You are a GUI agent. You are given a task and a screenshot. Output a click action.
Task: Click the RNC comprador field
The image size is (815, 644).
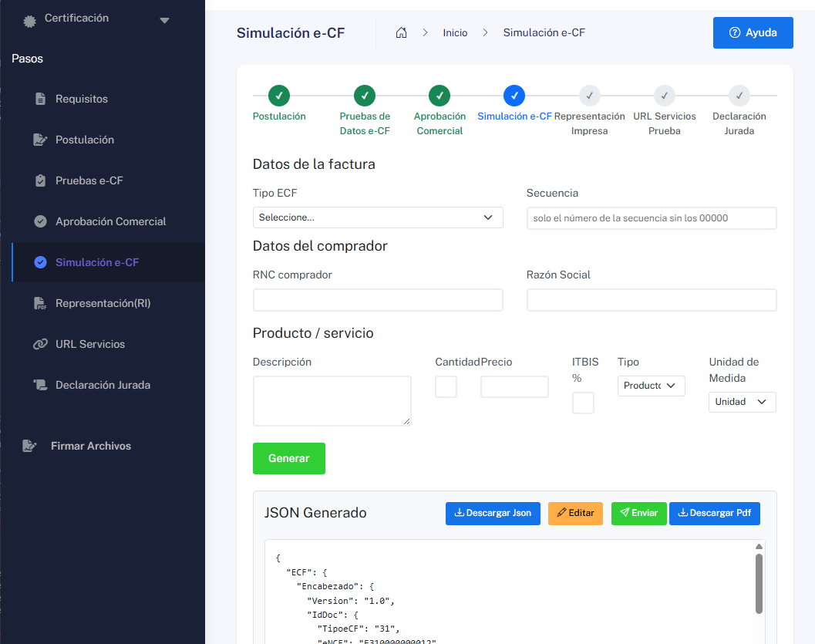pos(378,300)
